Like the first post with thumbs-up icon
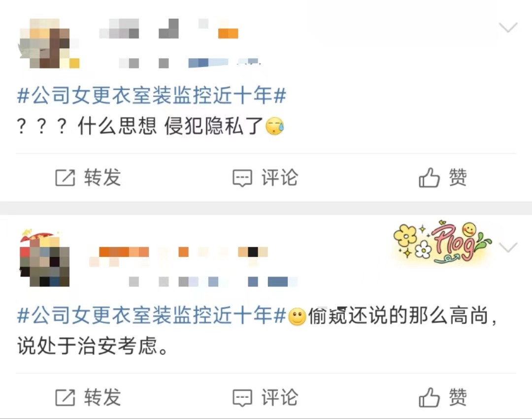532x419 pixels. point(429,177)
